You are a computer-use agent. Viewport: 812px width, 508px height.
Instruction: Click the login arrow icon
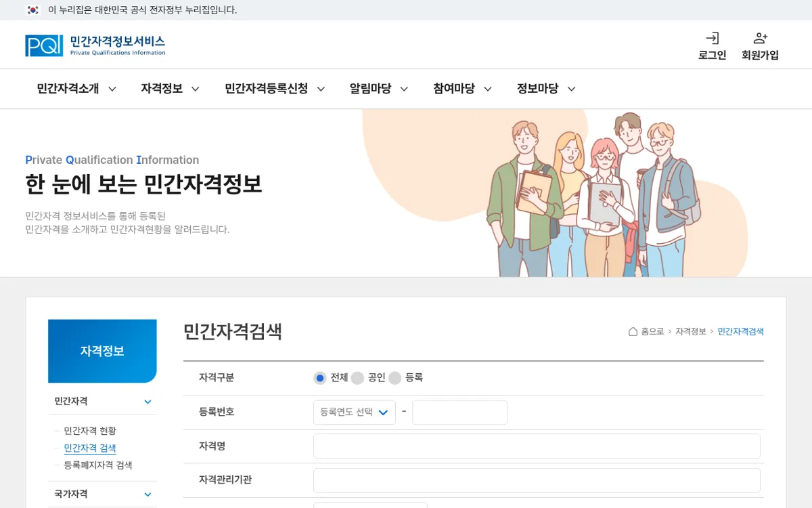click(x=712, y=38)
